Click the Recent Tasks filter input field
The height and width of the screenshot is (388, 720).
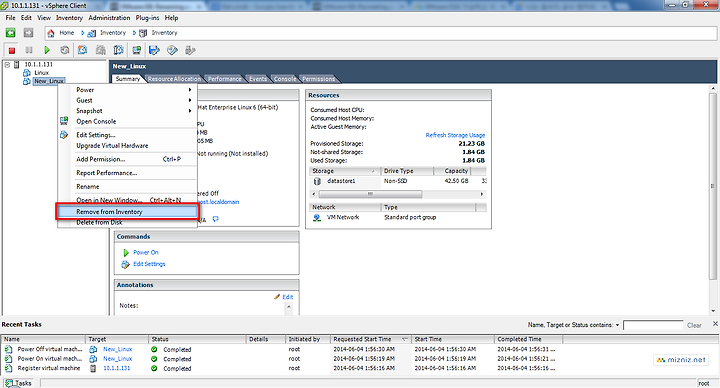[x=653, y=325]
